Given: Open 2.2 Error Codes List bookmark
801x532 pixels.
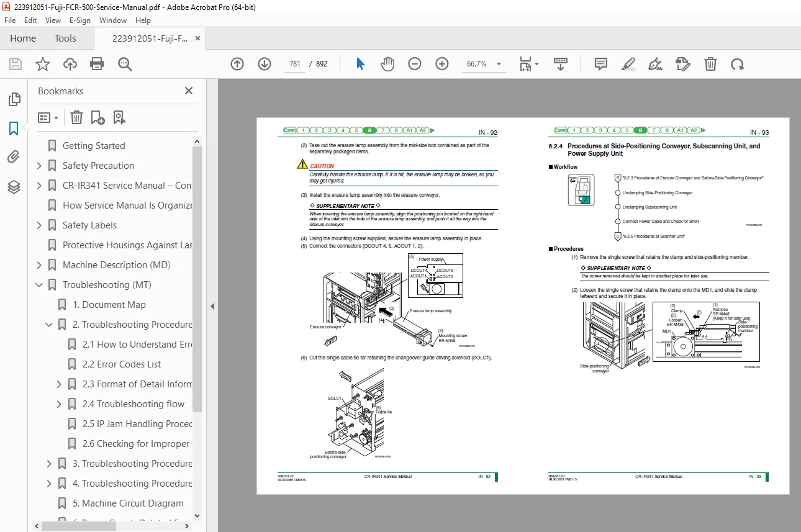Looking at the screenshot, I should click(122, 364).
